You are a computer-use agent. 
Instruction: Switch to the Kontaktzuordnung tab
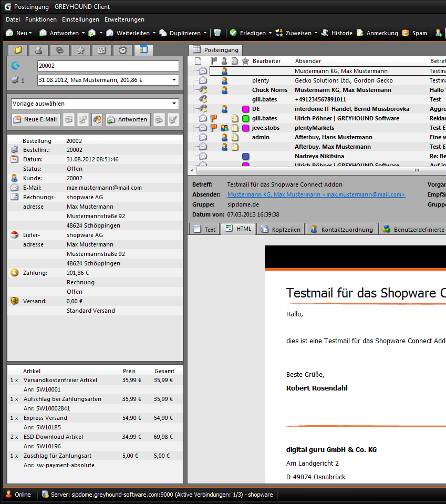coord(341,230)
